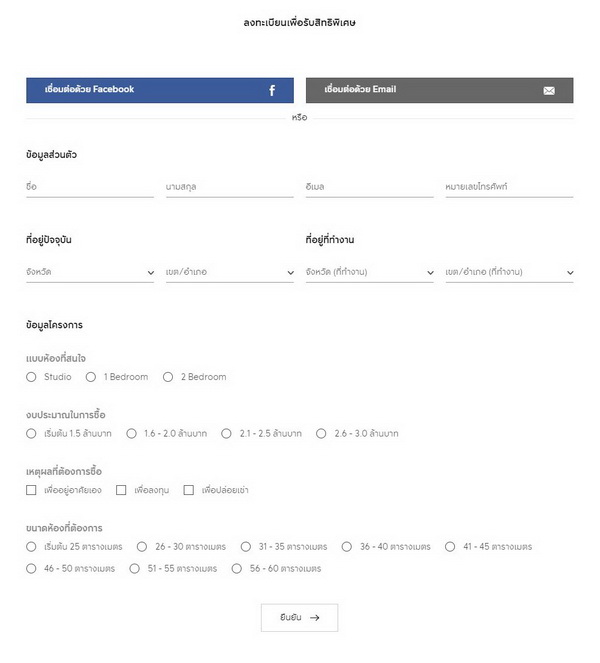Choose the 2 Bedroom radio button
The width and height of the screenshot is (600, 663).
point(168,377)
